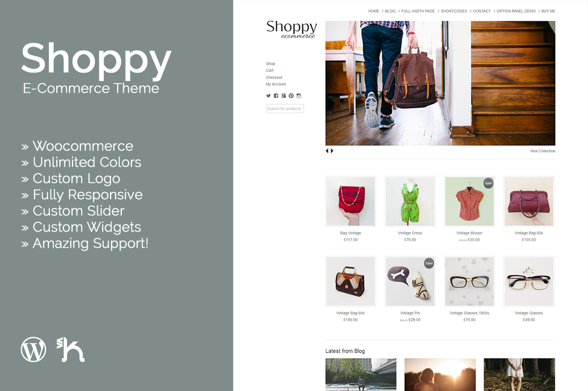Go to the Checkout sidebar link

274,77
